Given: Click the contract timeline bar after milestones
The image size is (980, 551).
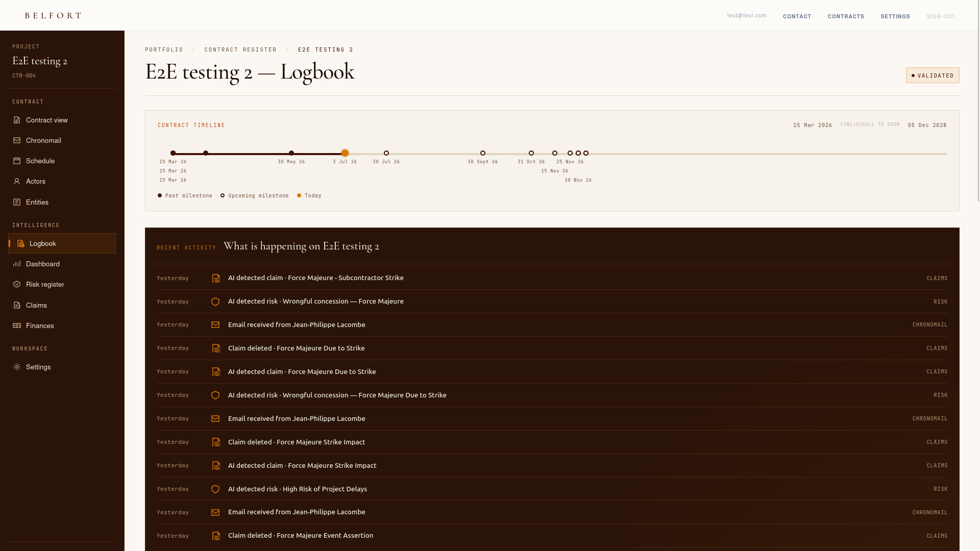Looking at the screenshot, I should 768,154.
